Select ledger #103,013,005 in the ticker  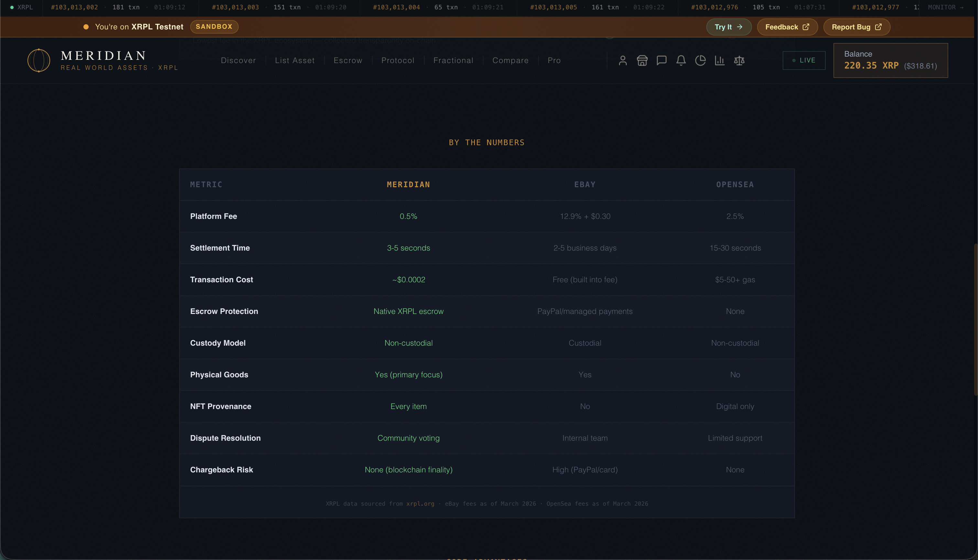[554, 7]
